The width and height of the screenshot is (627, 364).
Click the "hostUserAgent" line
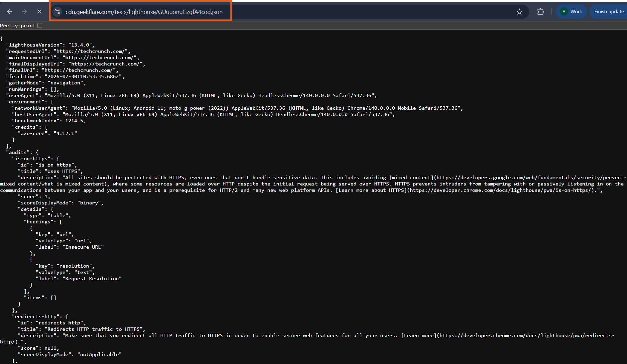tap(203, 114)
